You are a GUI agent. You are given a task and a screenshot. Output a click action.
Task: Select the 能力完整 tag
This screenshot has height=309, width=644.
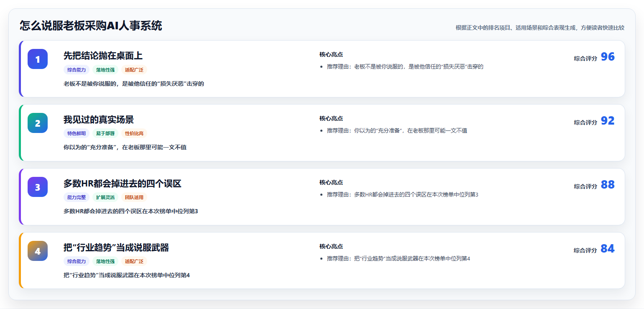pyautogui.click(x=77, y=197)
